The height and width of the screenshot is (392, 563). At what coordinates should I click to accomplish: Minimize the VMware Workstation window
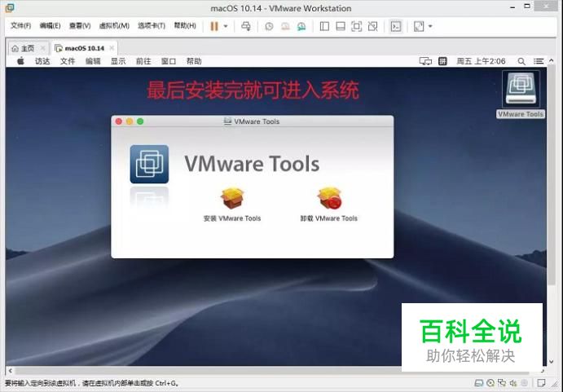pyautogui.click(x=512, y=7)
